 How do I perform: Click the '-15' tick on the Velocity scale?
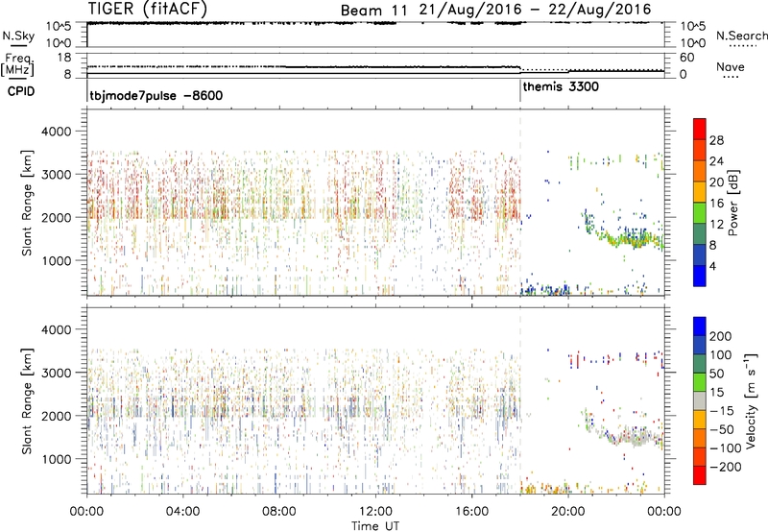[x=722, y=410]
